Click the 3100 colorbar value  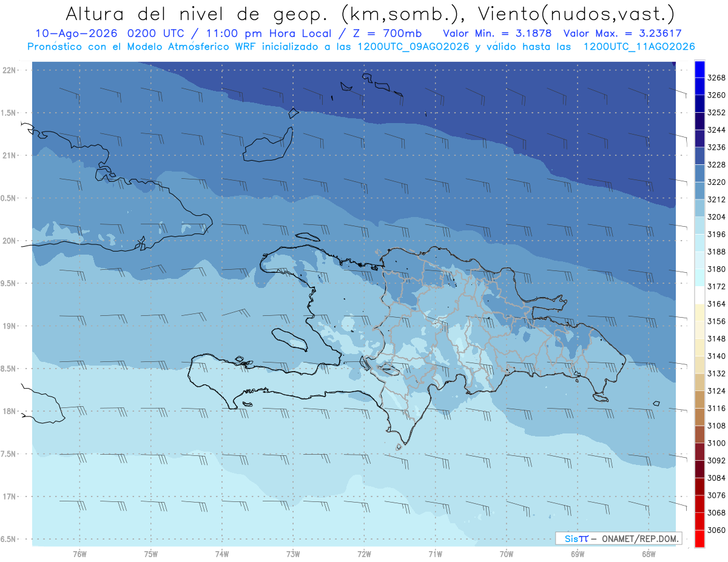pyautogui.click(x=716, y=443)
